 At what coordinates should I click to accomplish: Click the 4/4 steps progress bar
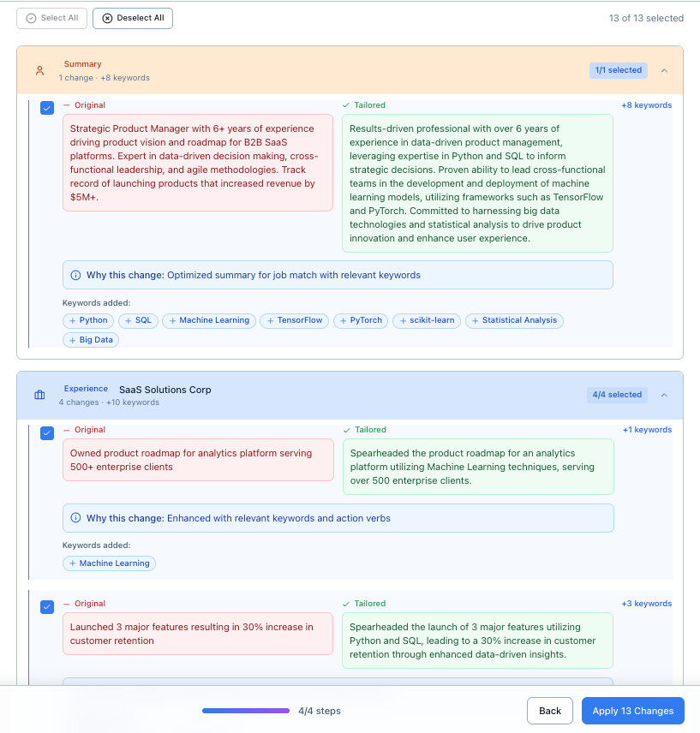pyautogui.click(x=246, y=711)
